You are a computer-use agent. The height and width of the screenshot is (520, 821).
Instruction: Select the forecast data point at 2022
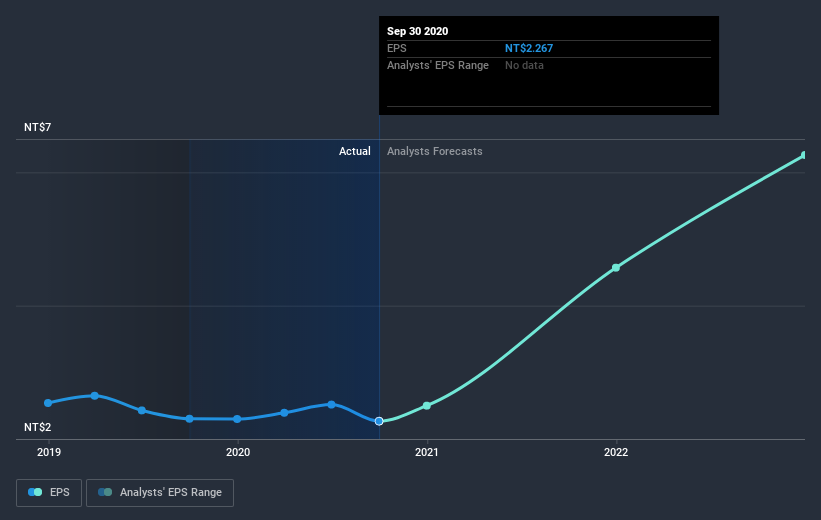[616, 268]
